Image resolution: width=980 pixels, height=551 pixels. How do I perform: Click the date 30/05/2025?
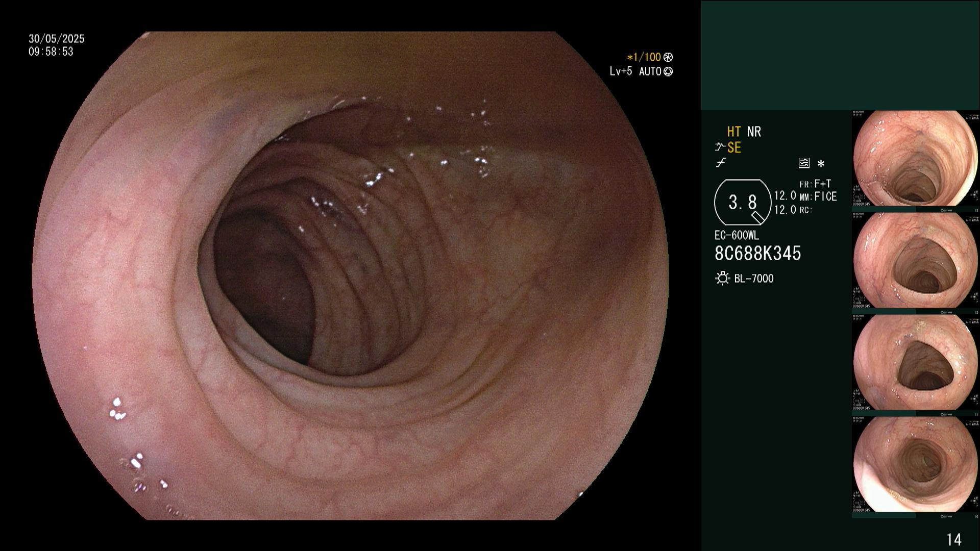pyautogui.click(x=57, y=39)
